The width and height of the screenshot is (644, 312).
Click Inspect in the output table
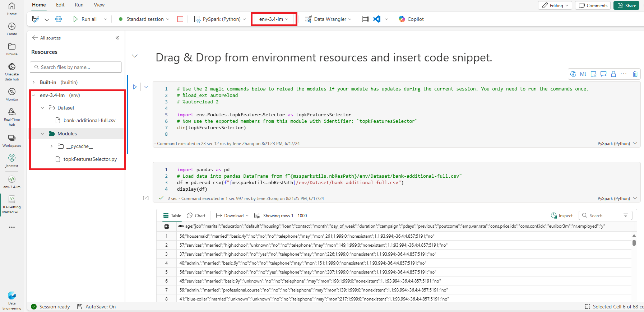pyautogui.click(x=562, y=215)
